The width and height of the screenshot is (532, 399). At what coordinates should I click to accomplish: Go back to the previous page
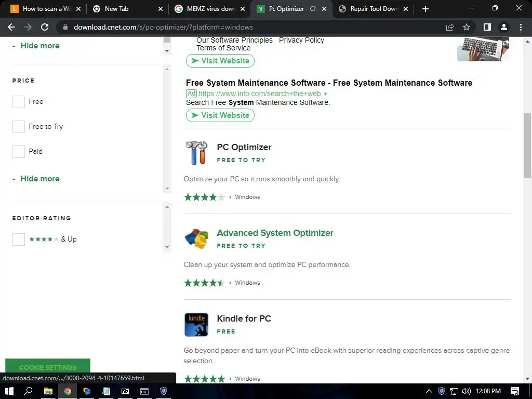click(x=11, y=27)
